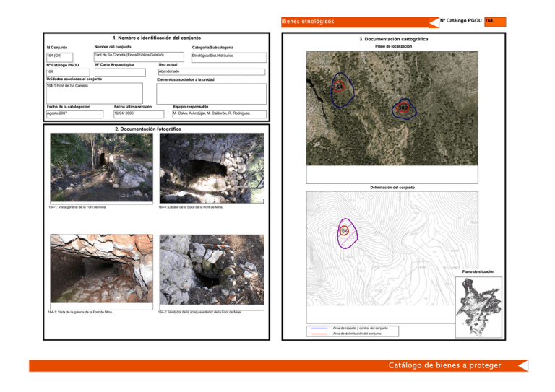This screenshot has height=392, width=555.
Task: Click the 'Bienes etnológicos' header banner
Action: pos(360,22)
